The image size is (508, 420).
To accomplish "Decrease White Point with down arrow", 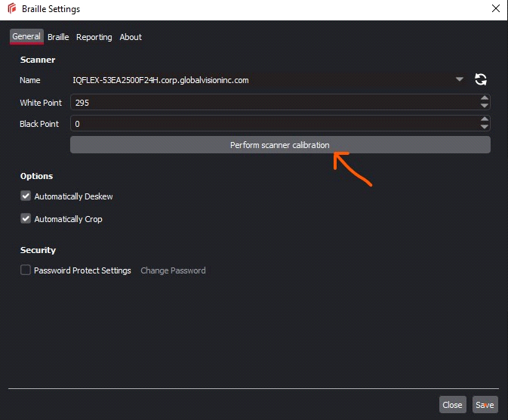I will [x=484, y=106].
